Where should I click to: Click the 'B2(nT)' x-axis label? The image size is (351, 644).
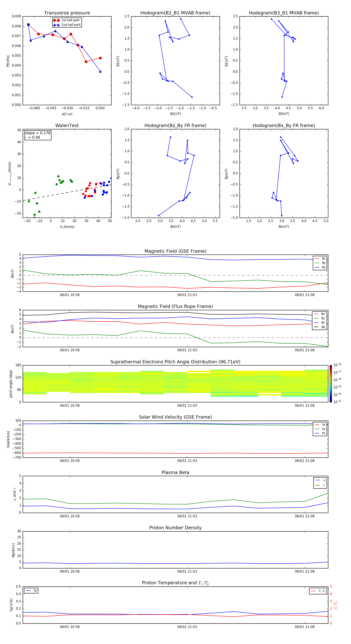(x=175, y=114)
